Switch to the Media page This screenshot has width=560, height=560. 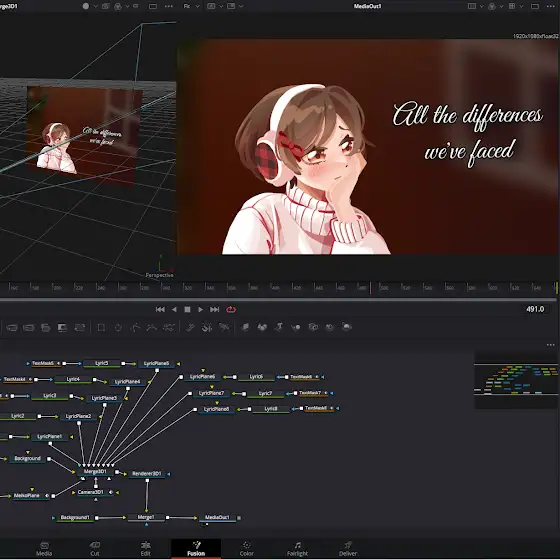click(44, 549)
